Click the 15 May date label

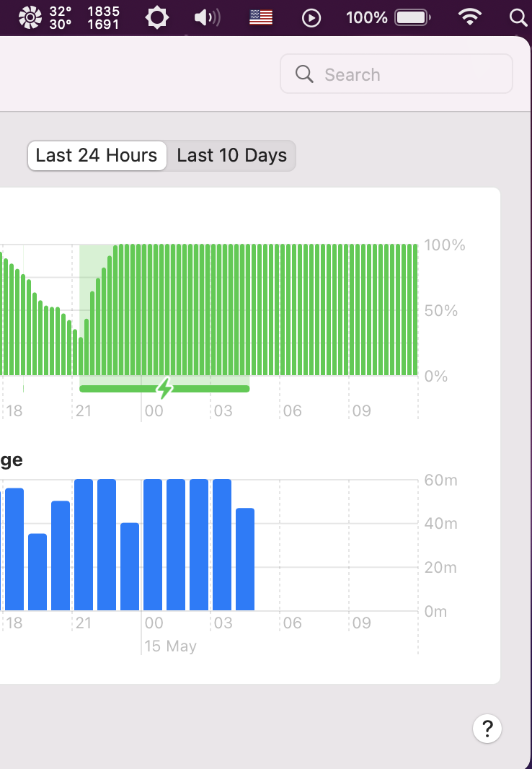click(170, 646)
